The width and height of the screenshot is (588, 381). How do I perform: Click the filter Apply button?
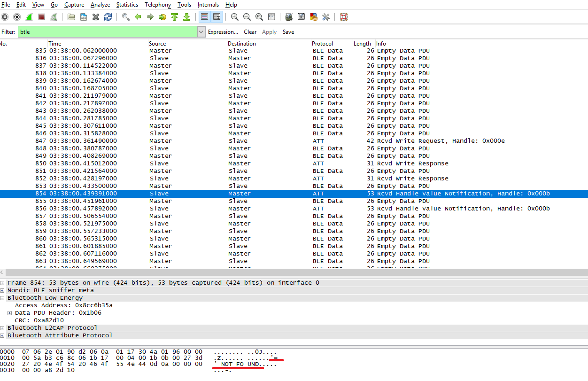coord(269,32)
